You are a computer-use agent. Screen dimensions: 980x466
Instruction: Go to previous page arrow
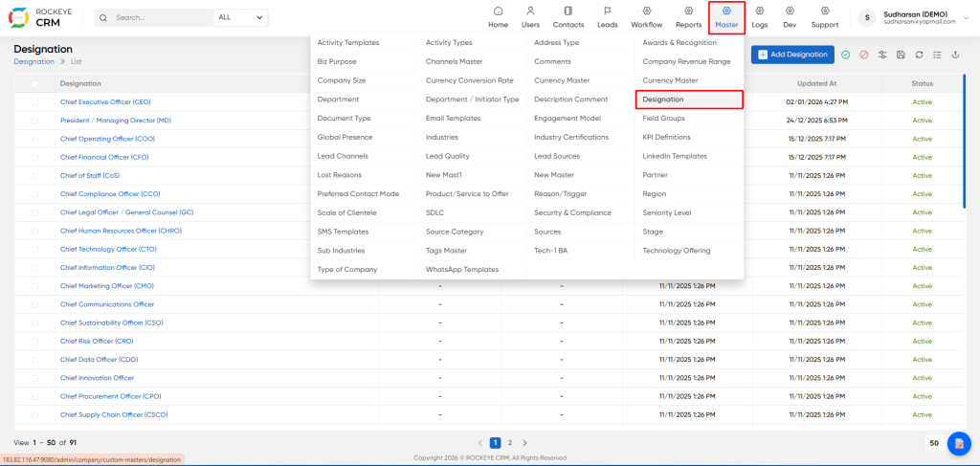480,443
